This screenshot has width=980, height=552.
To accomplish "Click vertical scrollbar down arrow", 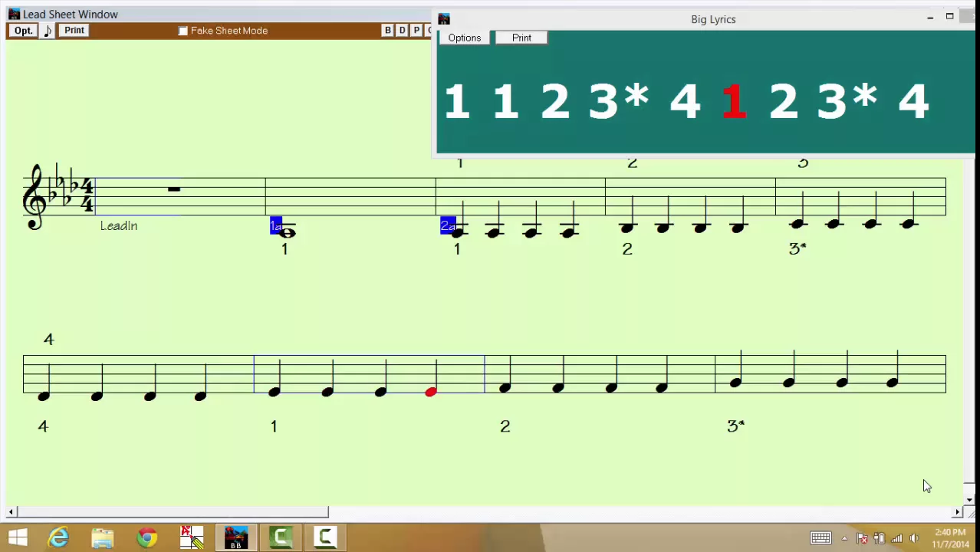I will coord(969,499).
